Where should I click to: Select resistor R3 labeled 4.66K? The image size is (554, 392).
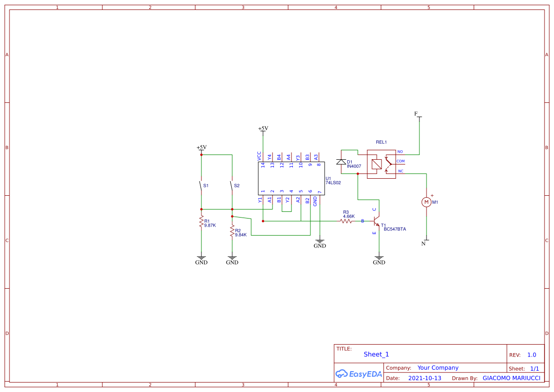pos(347,220)
